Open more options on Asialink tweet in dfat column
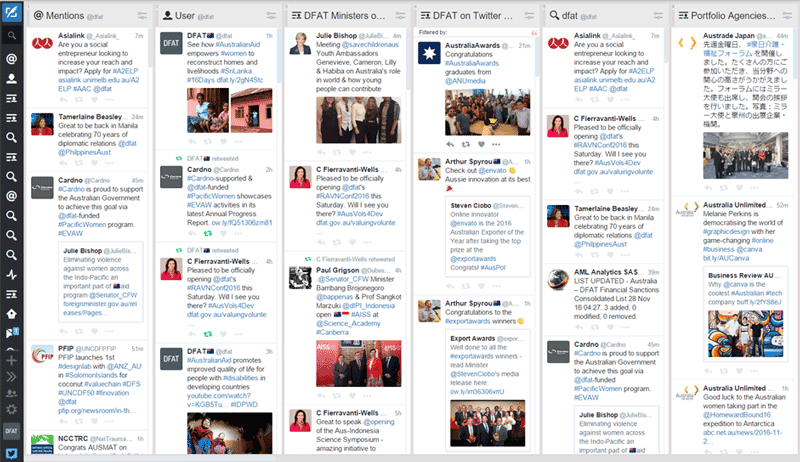Screen dimensions: 800x462 tap(626, 99)
